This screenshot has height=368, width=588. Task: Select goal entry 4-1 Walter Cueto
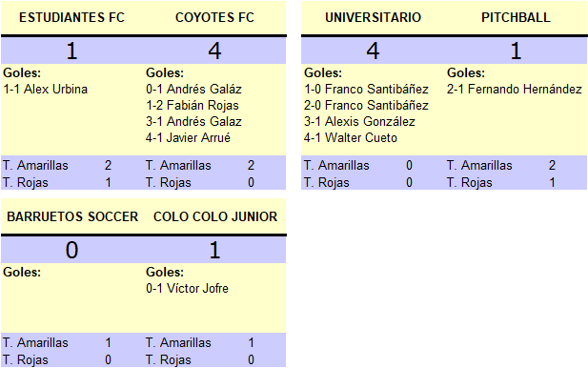point(351,137)
